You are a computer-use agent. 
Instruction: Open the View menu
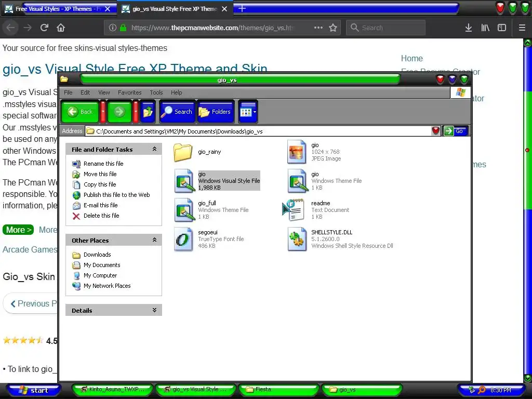tap(104, 92)
